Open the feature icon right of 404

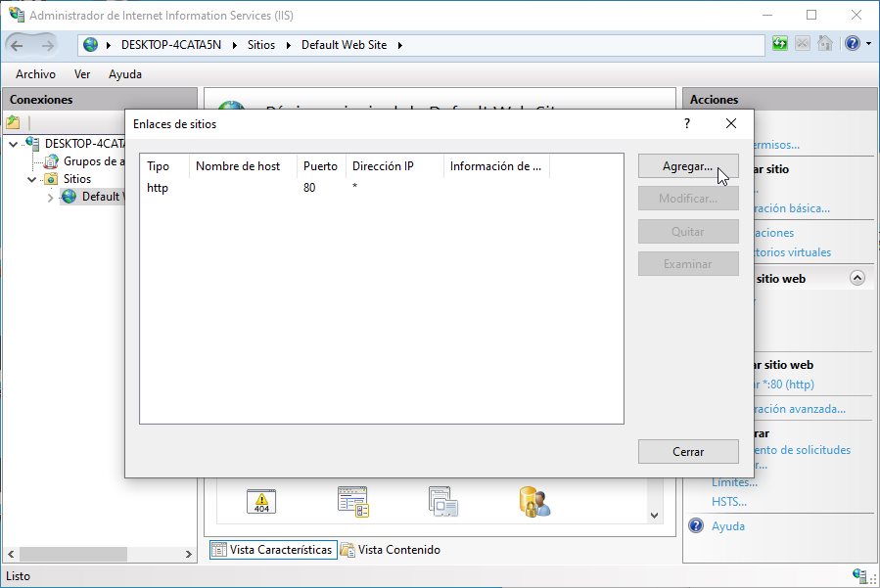[x=353, y=502]
